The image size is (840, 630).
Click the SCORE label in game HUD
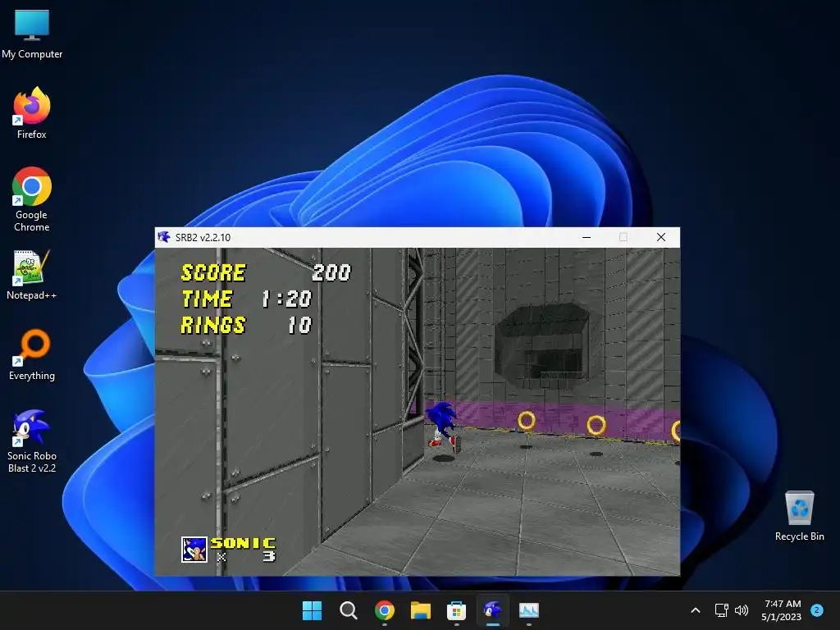point(214,272)
